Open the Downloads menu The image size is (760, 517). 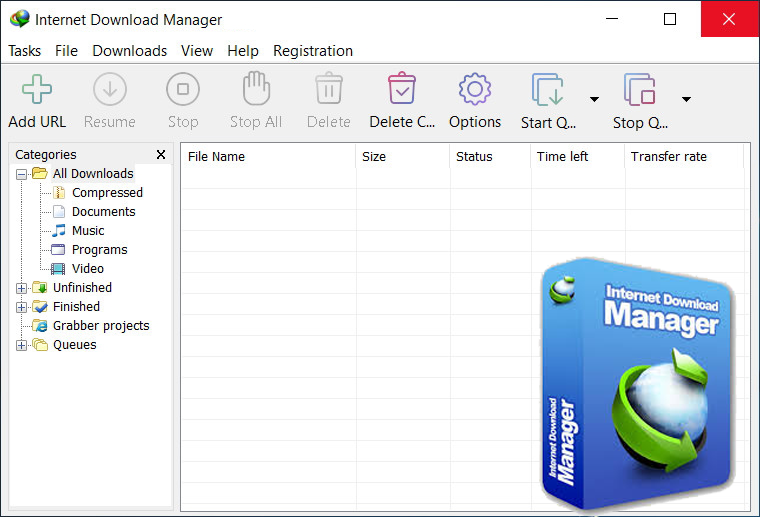tap(129, 51)
